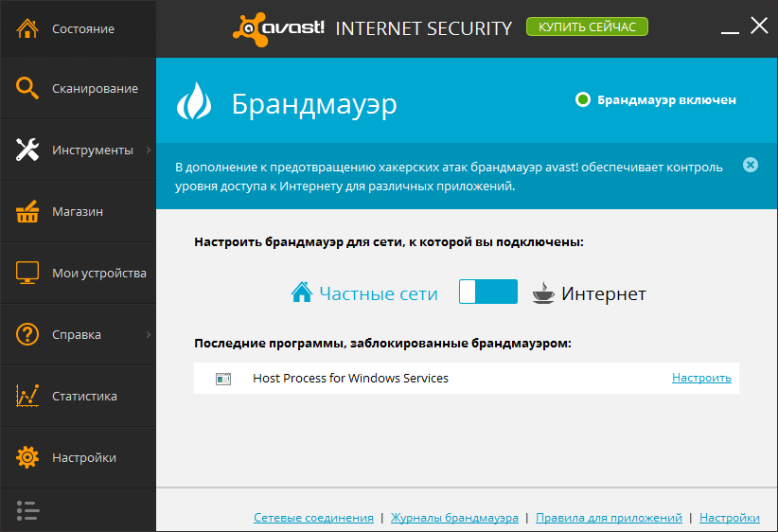The image size is (778, 532).
Task: Click the orange gear settings icon
Action: [27, 457]
